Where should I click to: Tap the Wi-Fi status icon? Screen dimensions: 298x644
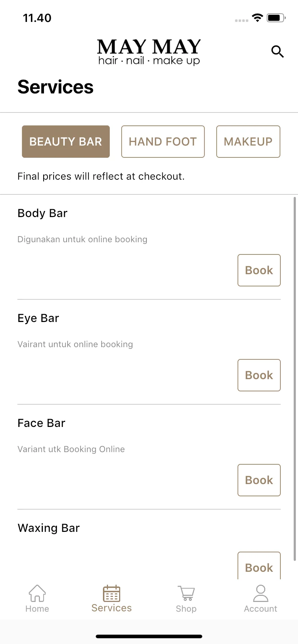[x=257, y=18]
